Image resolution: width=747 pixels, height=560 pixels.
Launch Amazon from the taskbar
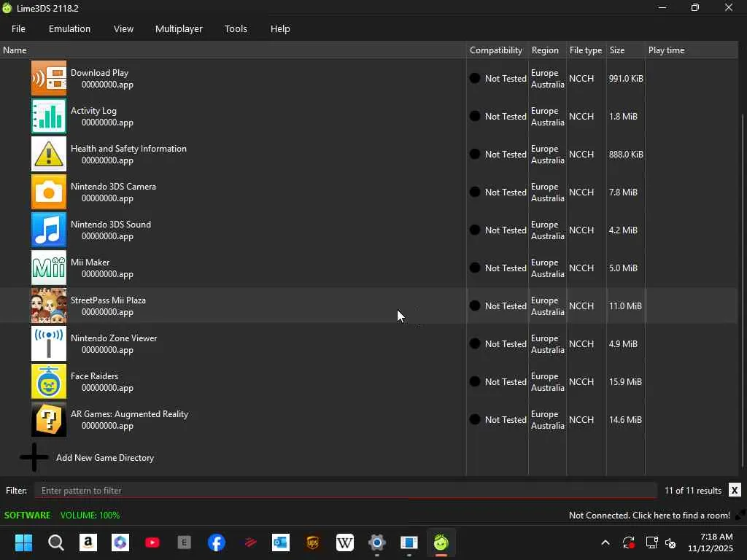click(88, 542)
